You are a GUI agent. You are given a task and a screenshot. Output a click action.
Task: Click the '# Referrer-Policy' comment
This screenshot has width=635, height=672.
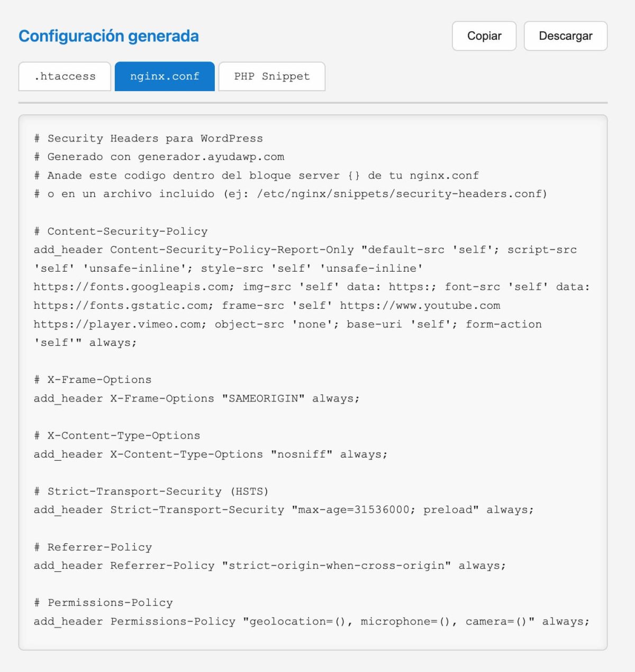point(93,547)
